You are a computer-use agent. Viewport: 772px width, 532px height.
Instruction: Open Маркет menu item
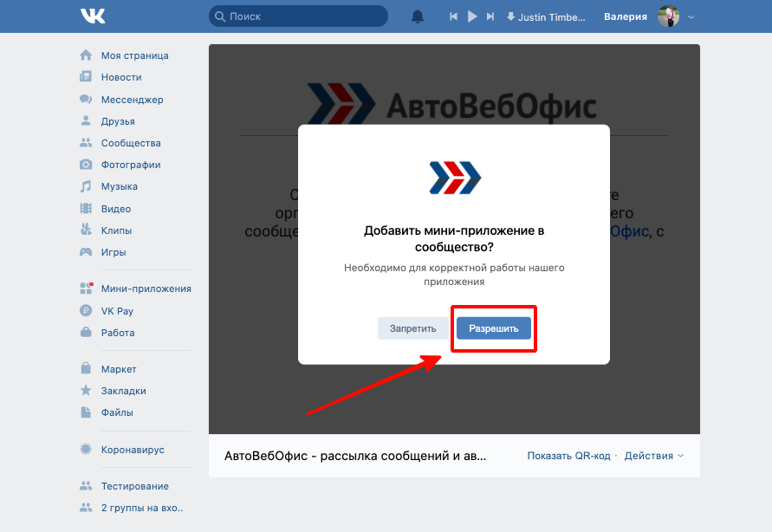[119, 369]
